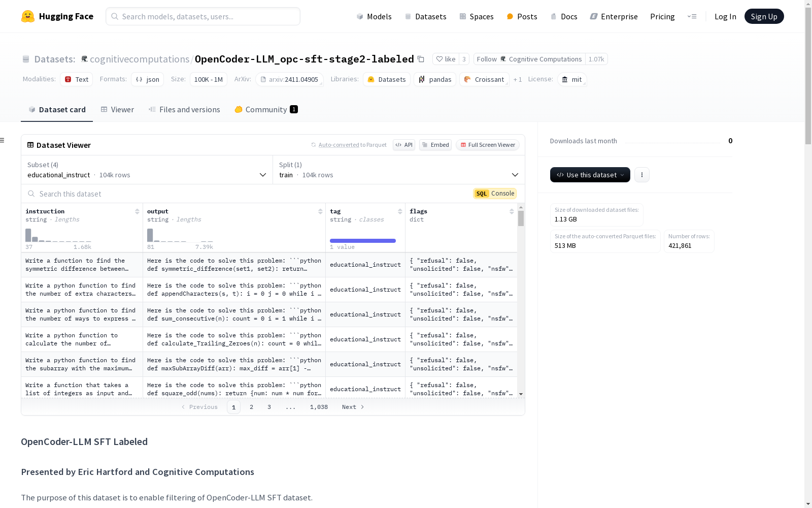
Task: Sort by the tag column
Action: click(400, 211)
